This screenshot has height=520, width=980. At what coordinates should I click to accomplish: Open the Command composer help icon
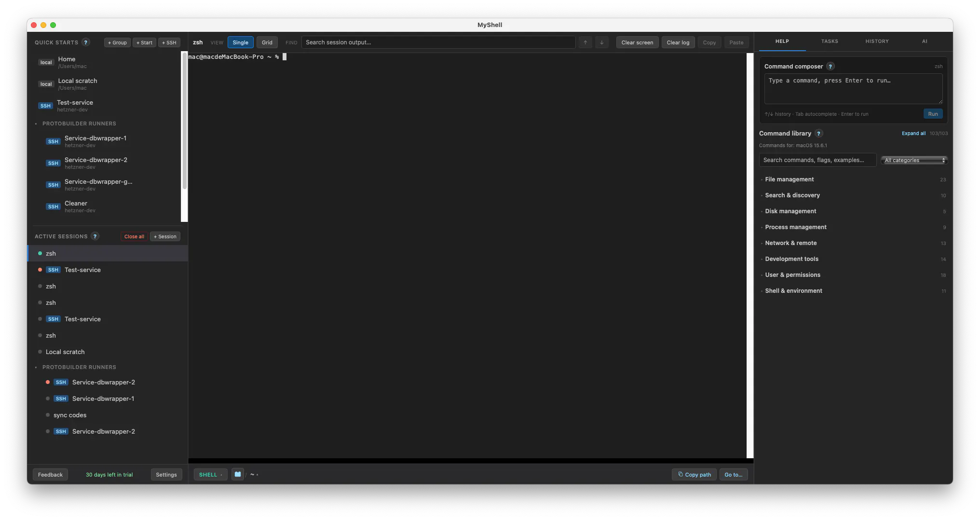click(x=830, y=67)
